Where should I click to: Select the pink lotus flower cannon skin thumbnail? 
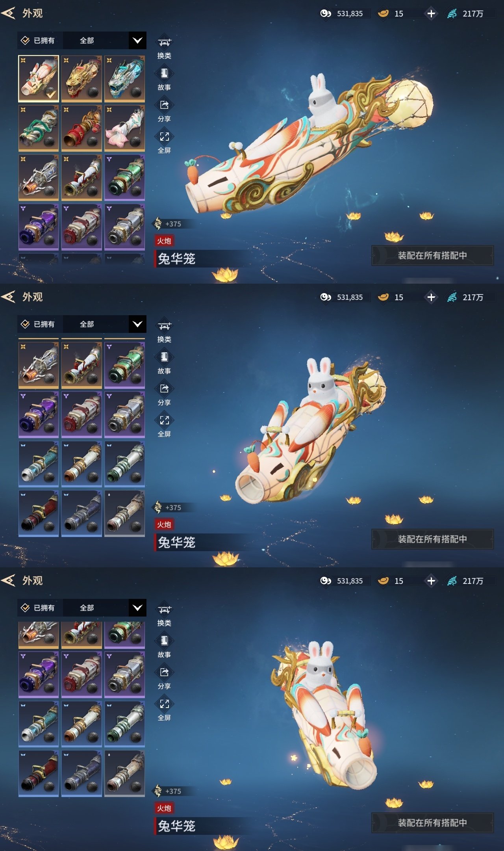click(x=124, y=128)
